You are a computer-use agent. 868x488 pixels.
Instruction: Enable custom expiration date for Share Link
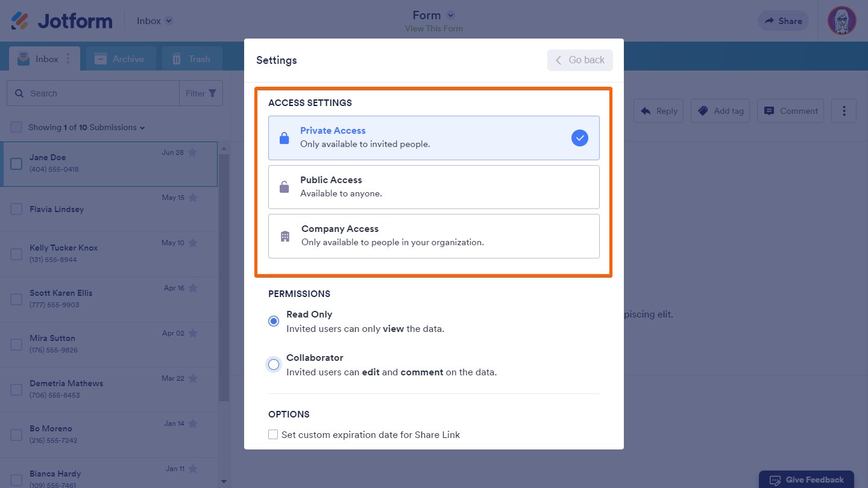[x=273, y=434]
